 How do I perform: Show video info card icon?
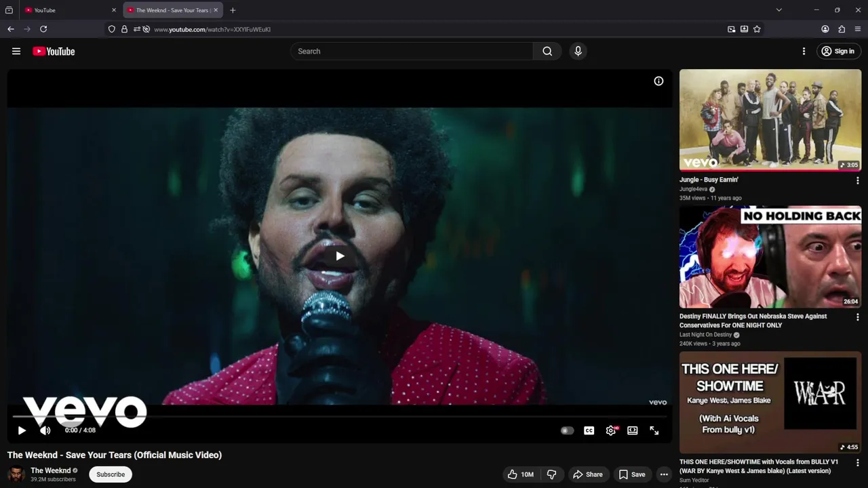pyautogui.click(x=658, y=81)
